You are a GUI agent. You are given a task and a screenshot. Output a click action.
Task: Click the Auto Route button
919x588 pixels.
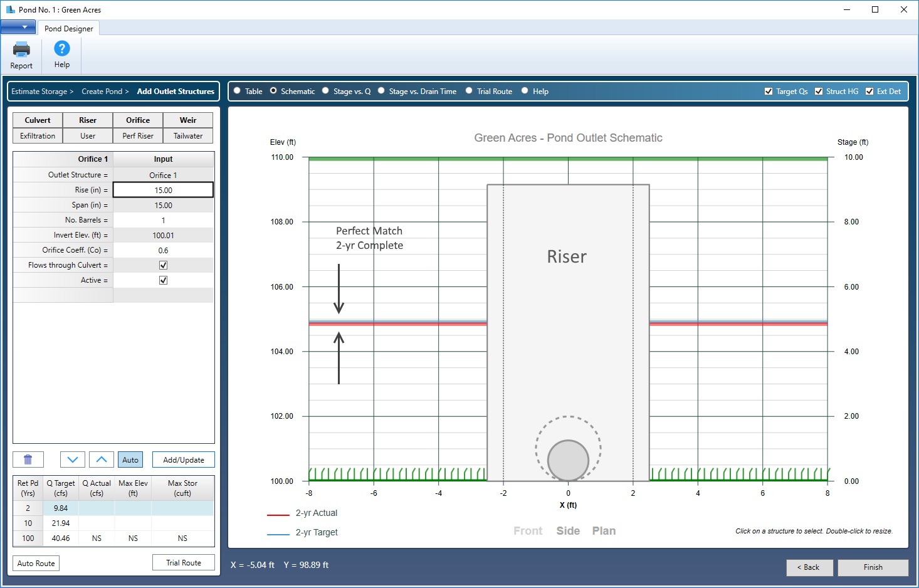pyautogui.click(x=36, y=563)
